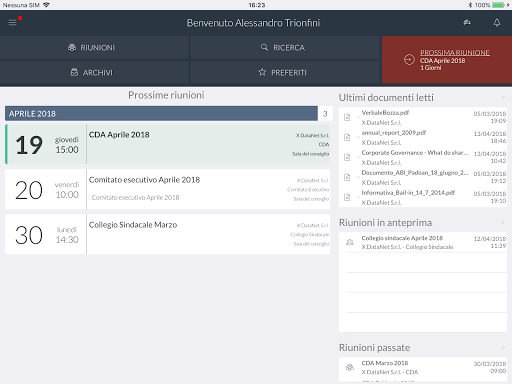Tap the arrow circle icon in Prossima Riunione

coord(409,60)
